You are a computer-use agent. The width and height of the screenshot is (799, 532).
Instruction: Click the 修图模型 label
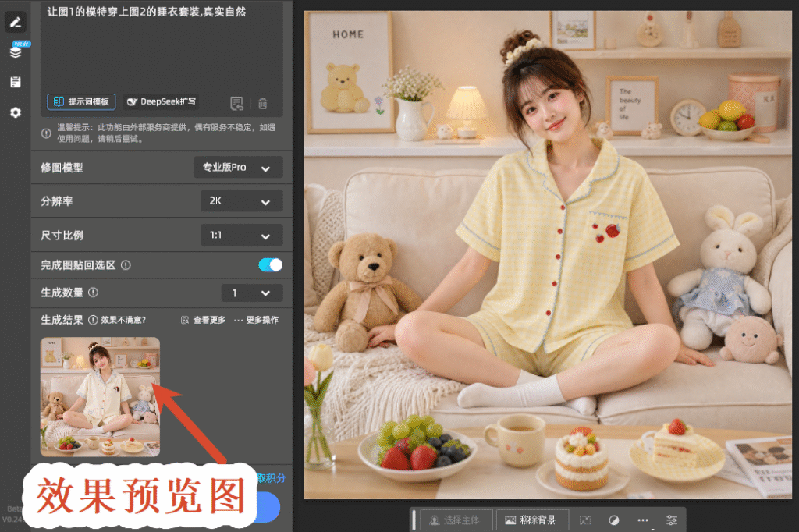[62, 168]
